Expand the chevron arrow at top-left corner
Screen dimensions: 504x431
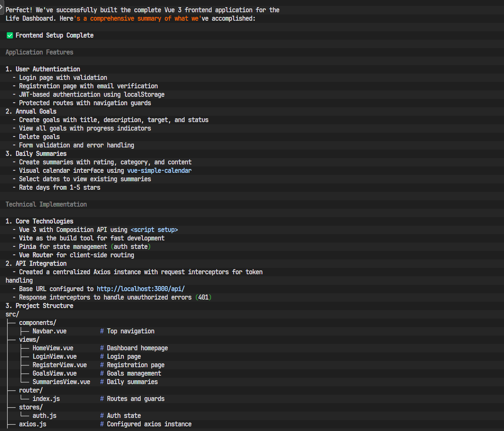click(2, 7)
